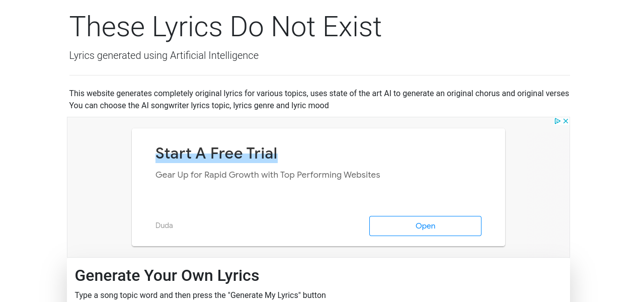644x302 pixels.
Task: Click the "Generate Your Own Lyrics" heading
Action: [167, 275]
